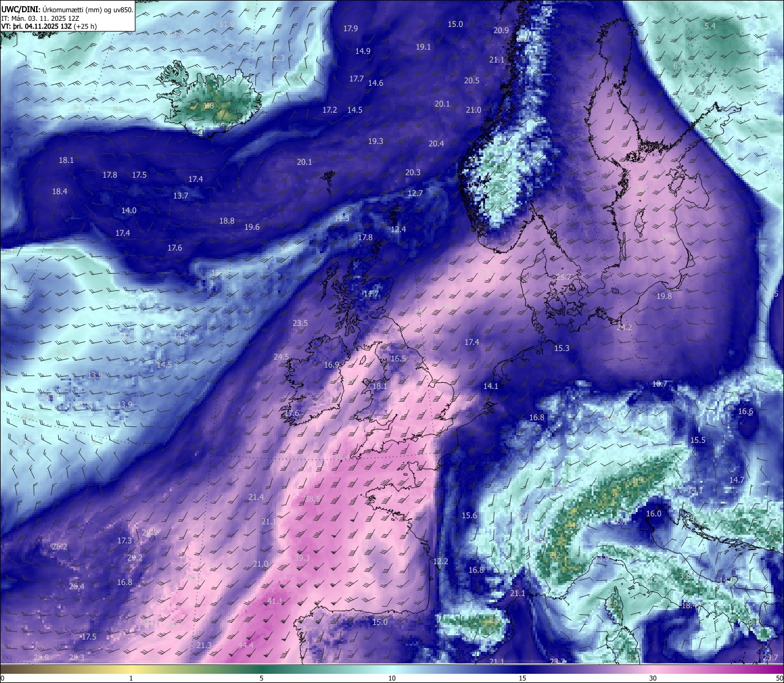This screenshot has width=784, height=683.
Task: Click the map value "10.7"
Action: [660, 384]
